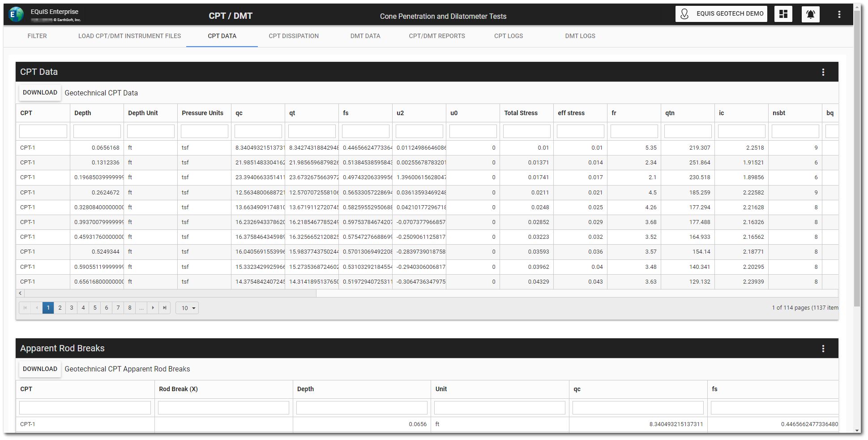Screen dimensions: 868x440
Task: Open the CPT Data widget options menu
Action: [x=823, y=72]
